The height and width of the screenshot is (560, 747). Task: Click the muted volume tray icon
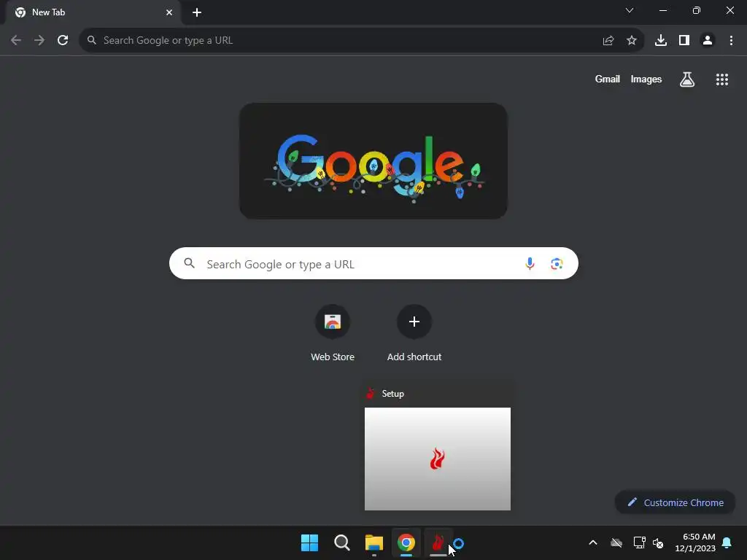[x=658, y=542]
